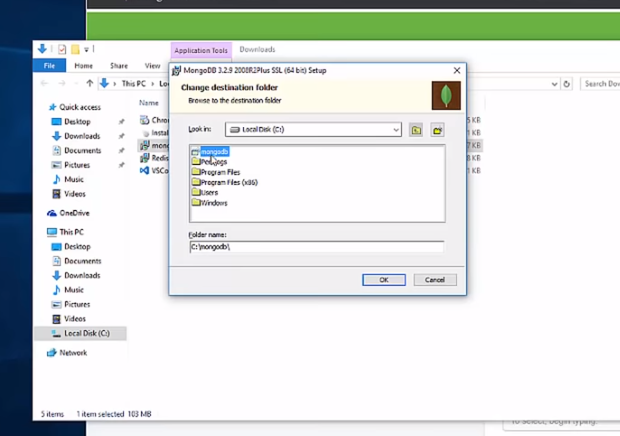Click the Up arrow in Explorer navigation
620x436 pixels.
[x=90, y=83]
